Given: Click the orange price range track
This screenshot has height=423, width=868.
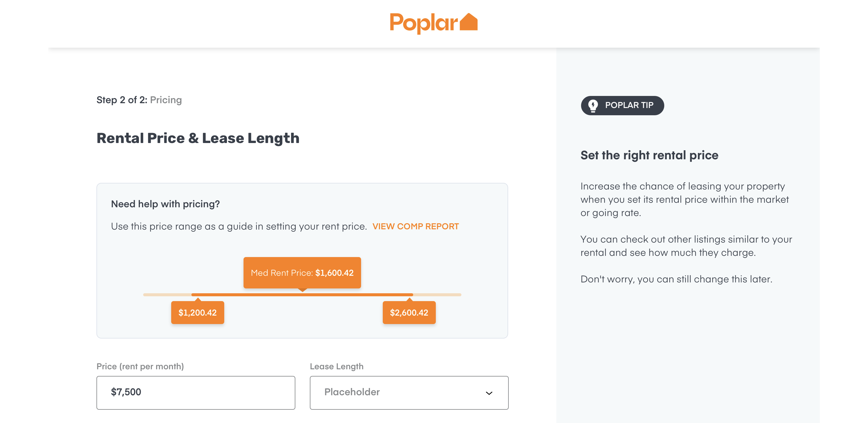Looking at the screenshot, I should (x=302, y=295).
